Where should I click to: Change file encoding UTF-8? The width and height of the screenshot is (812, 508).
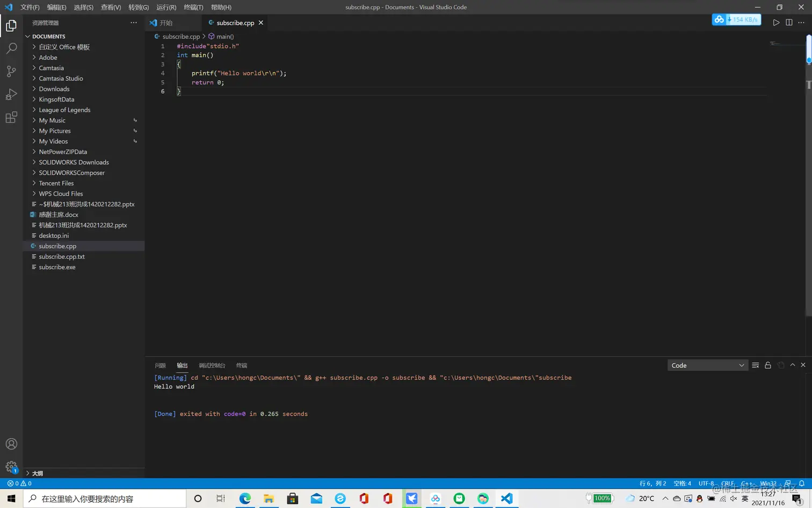click(706, 483)
